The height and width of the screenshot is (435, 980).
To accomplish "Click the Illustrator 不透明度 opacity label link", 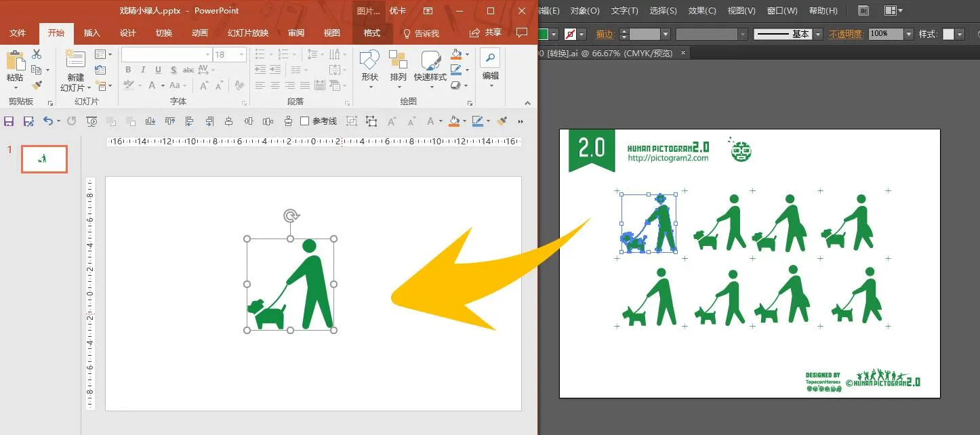I will pos(846,34).
